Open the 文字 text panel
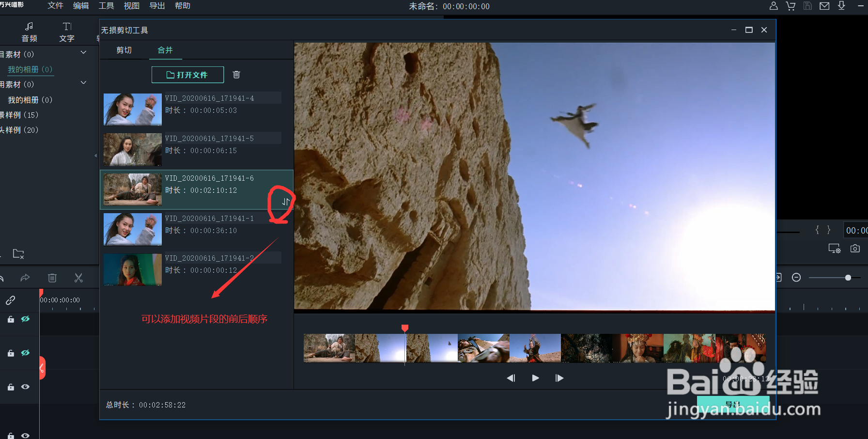This screenshot has width=868, height=439. pos(67,32)
